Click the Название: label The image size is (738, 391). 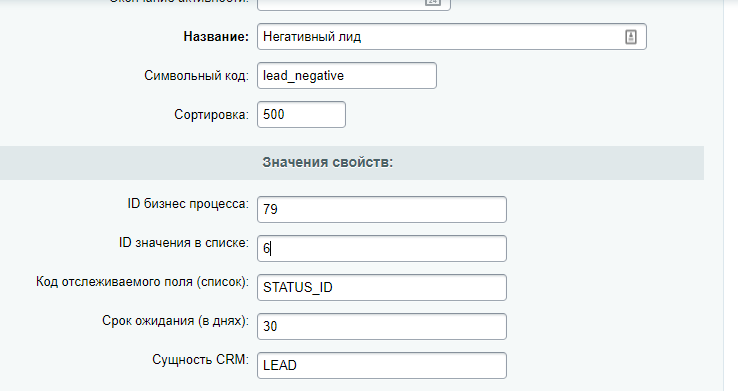[x=216, y=37]
